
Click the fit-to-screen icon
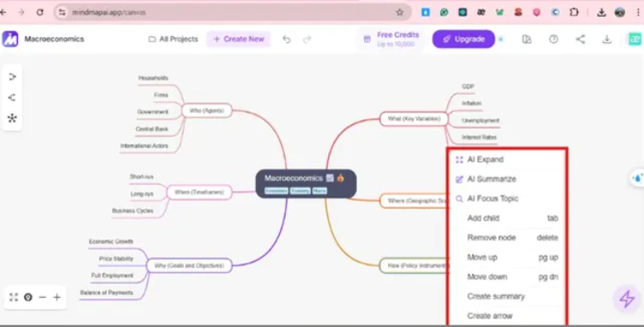pyautogui.click(x=14, y=297)
